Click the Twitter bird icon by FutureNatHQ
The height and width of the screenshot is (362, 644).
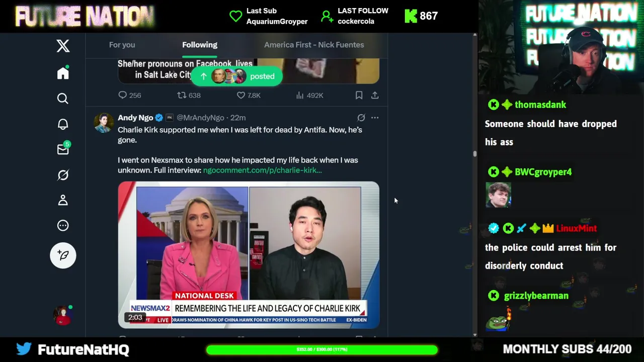click(24, 348)
